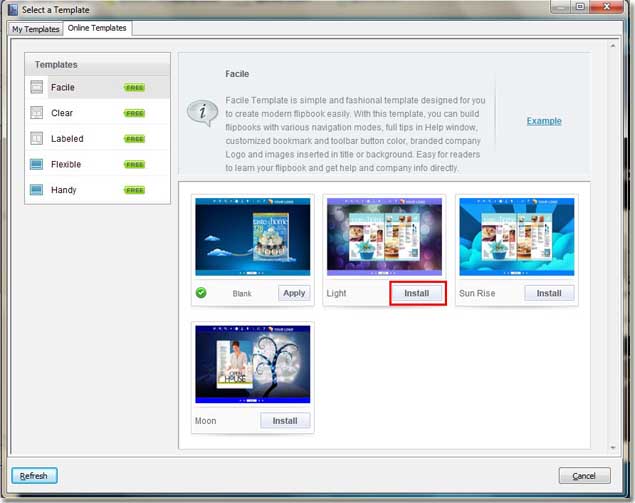Install the Moon theme
This screenshot has width=635, height=503.
pos(285,421)
